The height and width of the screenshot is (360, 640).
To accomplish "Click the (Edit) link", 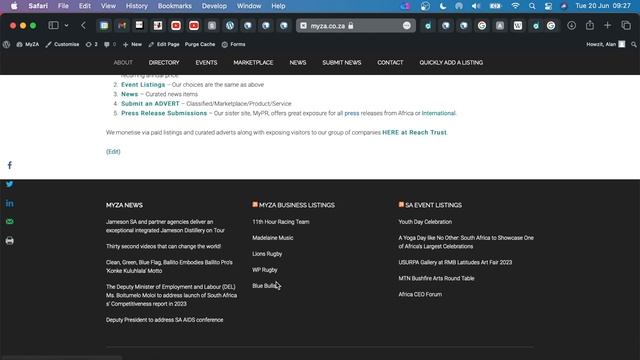I will pos(113,151).
